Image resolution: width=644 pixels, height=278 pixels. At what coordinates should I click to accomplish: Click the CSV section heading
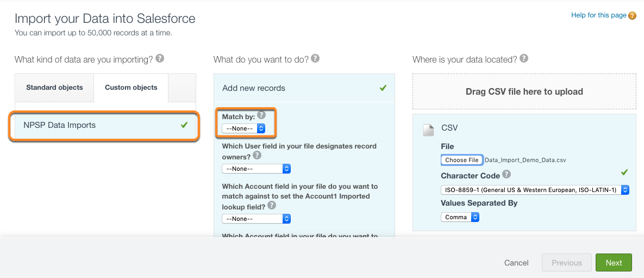[449, 128]
